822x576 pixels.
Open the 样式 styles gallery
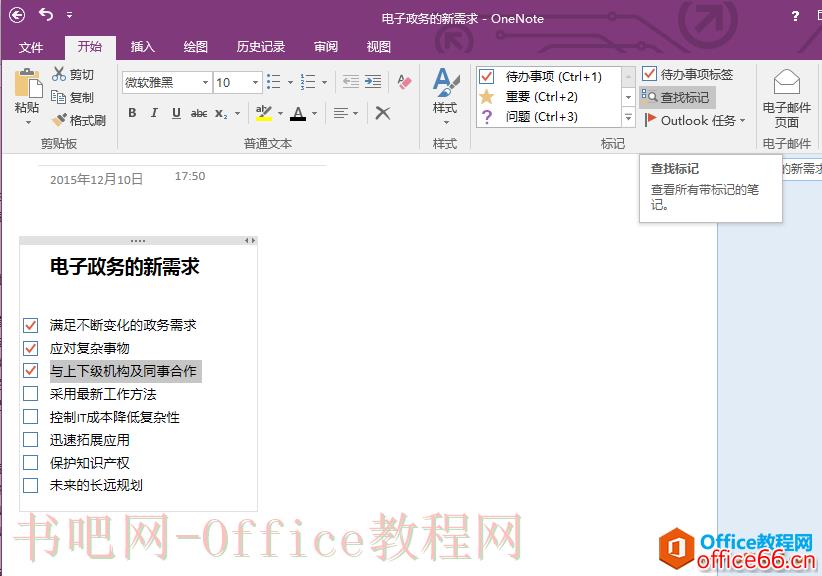coord(445,97)
